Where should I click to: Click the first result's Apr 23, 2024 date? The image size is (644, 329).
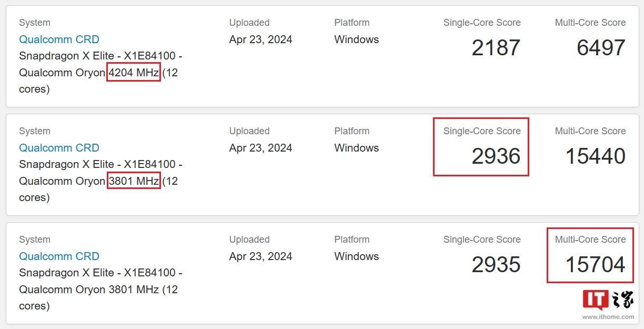click(260, 39)
